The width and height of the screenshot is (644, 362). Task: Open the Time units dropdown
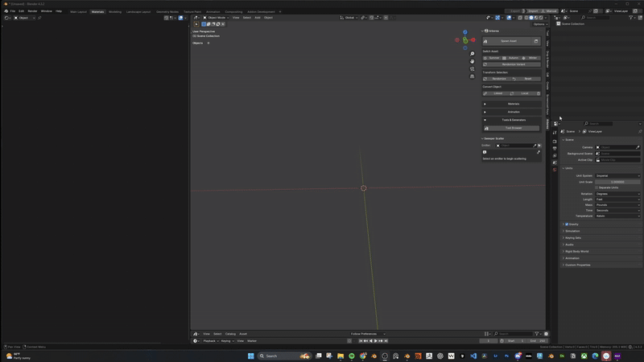point(617,211)
